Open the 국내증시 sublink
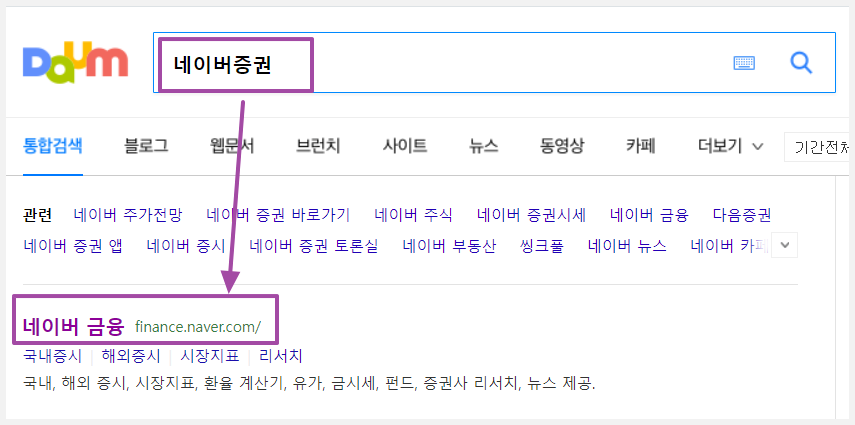This screenshot has height=425, width=855. 52,357
